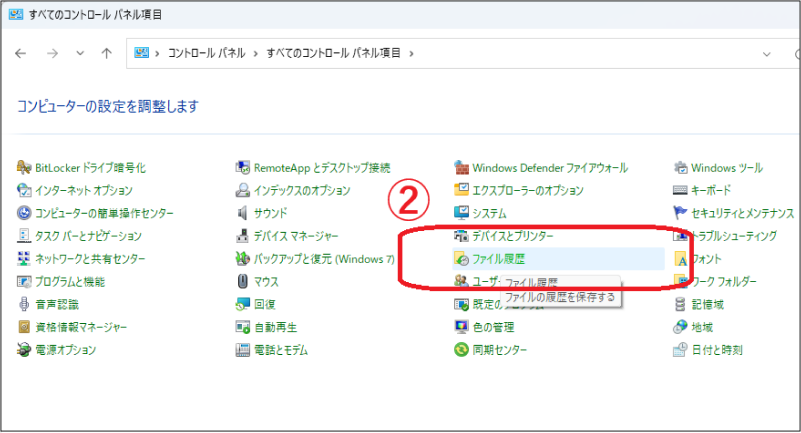Click バックアップと復元 (Windows 7) icon
This screenshot has width=801, height=433.
[x=243, y=258]
